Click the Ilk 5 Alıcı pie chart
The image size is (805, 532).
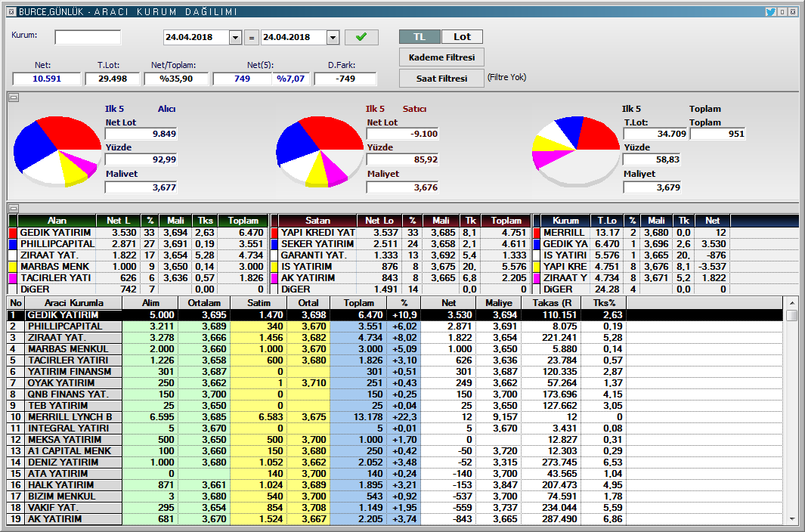(x=57, y=151)
